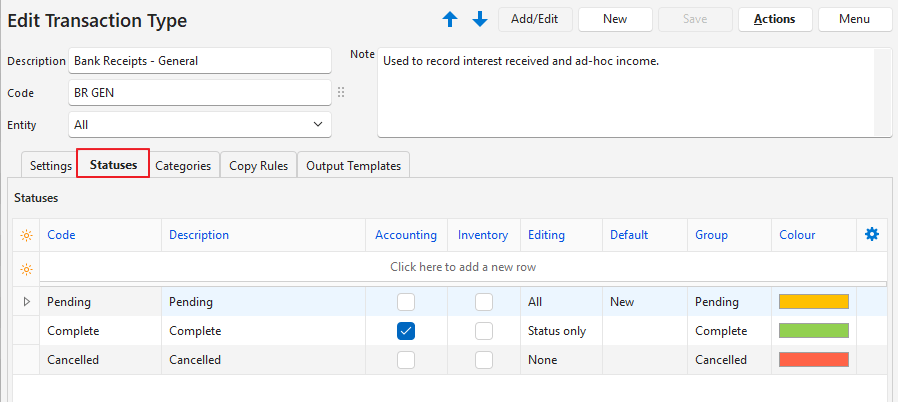Viewport: 898px width, 402px height.
Task: Expand the Pending row triangle
Action: (x=26, y=302)
